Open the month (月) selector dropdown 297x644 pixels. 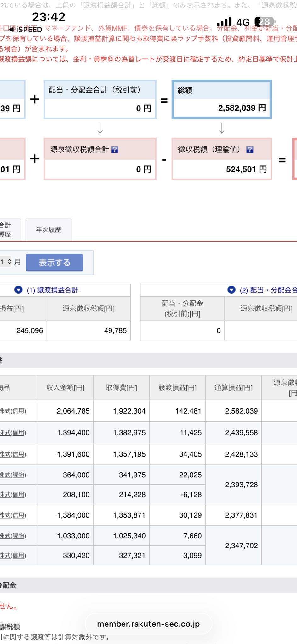tap(6, 262)
